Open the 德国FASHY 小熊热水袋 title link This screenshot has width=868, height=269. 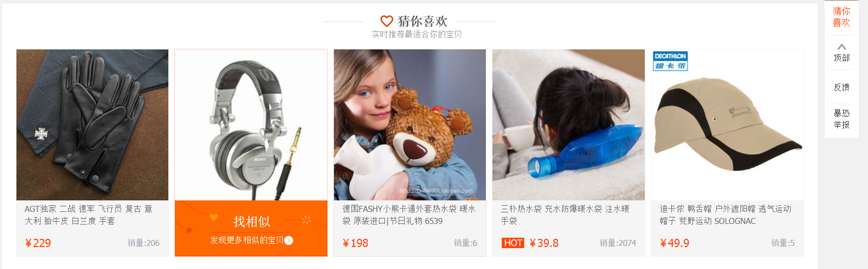pyautogui.click(x=409, y=215)
